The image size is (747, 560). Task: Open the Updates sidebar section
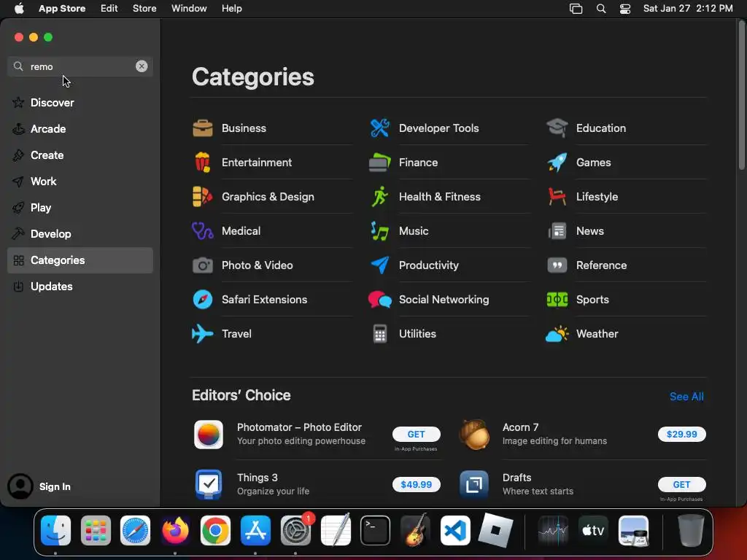pyautogui.click(x=80, y=286)
